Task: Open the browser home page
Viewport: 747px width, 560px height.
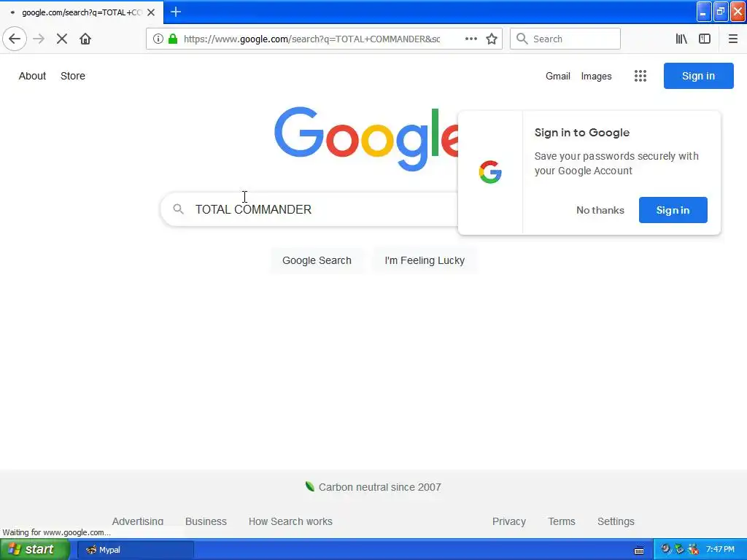Action: point(85,39)
